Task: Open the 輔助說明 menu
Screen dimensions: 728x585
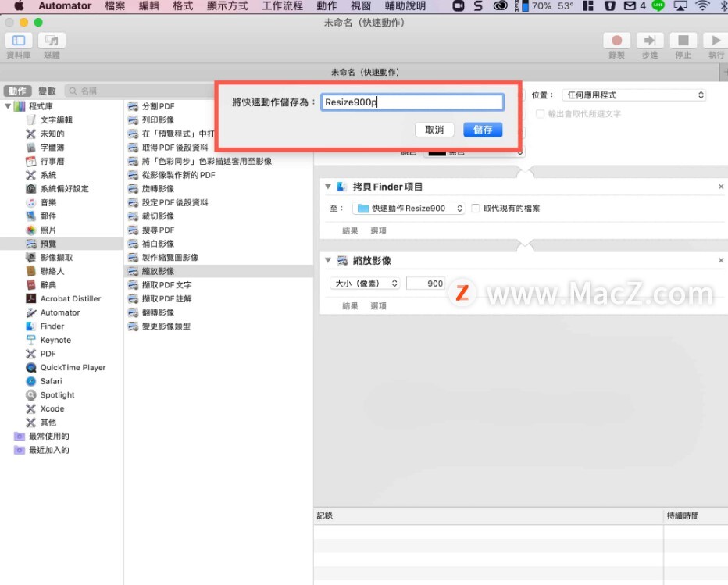Action: pos(405,6)
